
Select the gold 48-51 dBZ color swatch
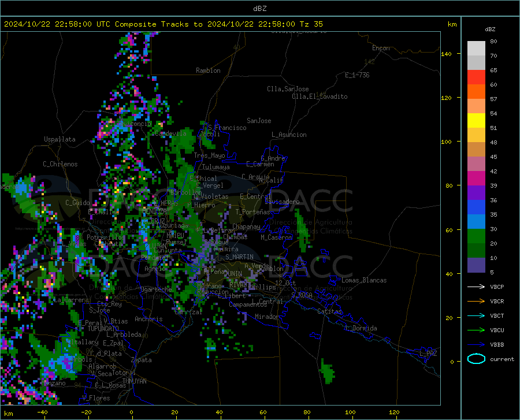point(476,135)
